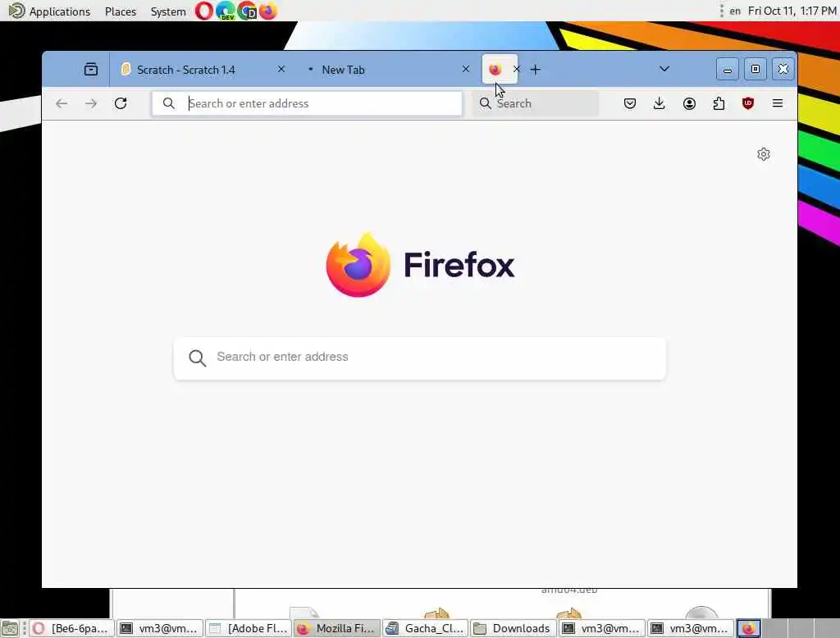Screen dimensions: 840x638
Task: Open the Firefox application menu
Action: click(x=778, y=103)
